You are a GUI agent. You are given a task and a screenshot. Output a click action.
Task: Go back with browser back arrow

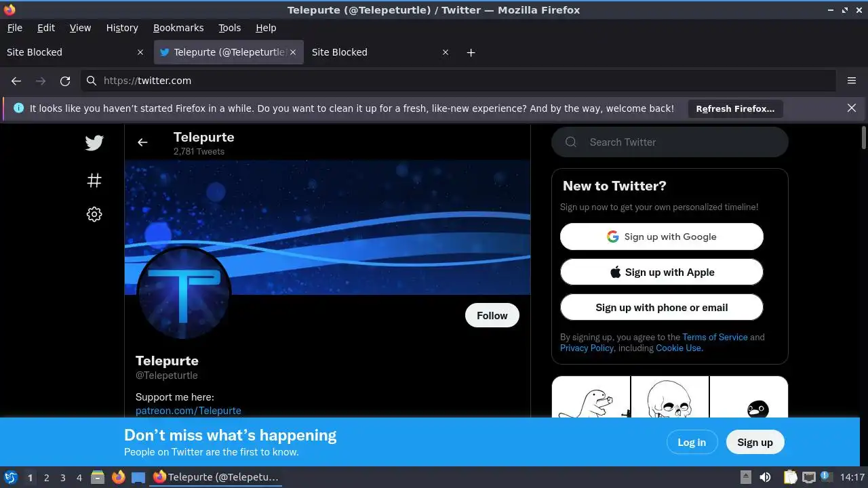pyautogui.click(x=16, y=81)
